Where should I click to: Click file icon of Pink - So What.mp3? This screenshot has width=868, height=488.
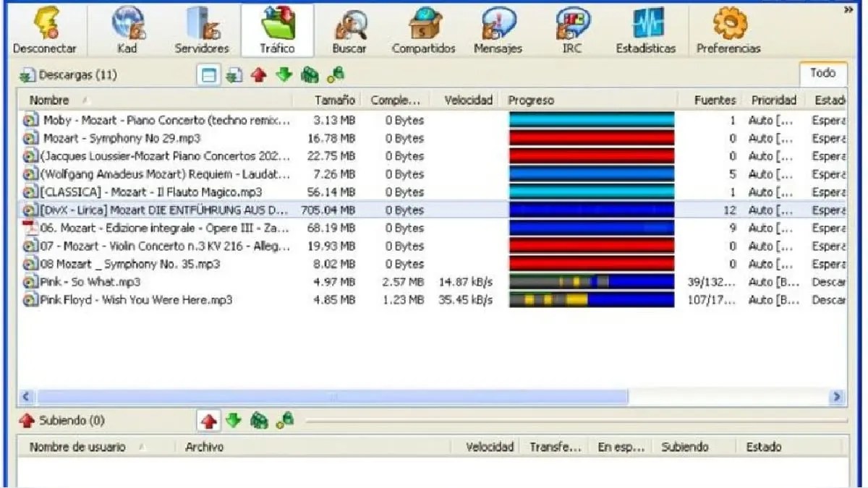30,282
